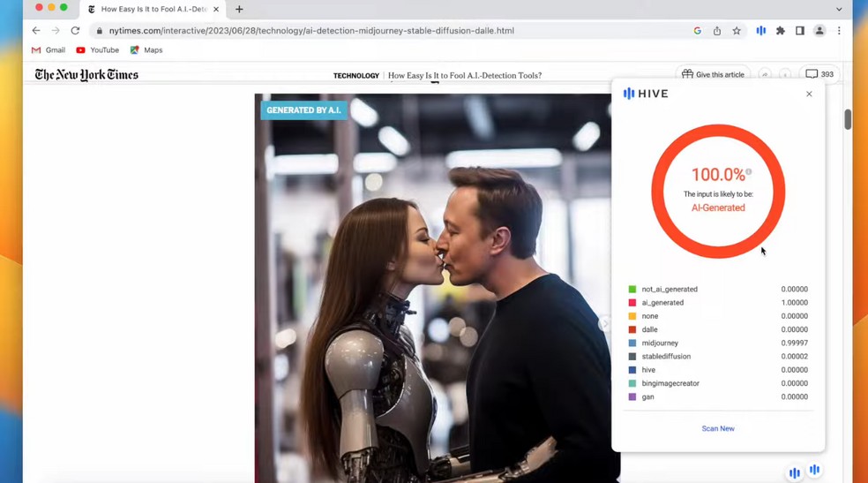Open the Maps bookmark

point(146,49)
